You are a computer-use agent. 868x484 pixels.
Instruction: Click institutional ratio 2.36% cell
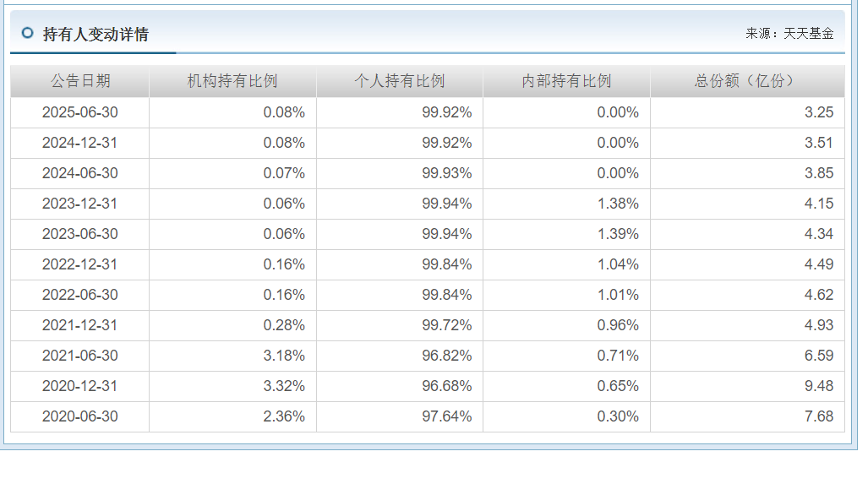coord(284,416)
